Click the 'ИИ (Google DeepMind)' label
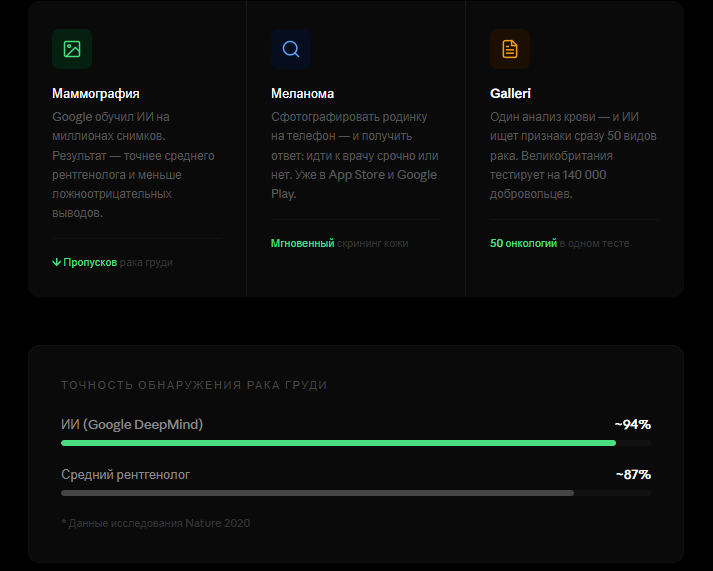The image size is (713, 571). pos(132,424)
